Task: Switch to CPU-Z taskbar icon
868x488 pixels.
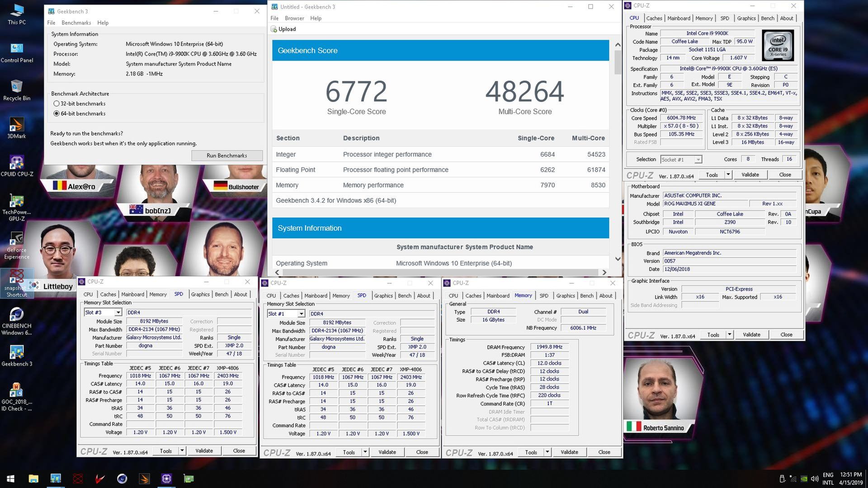Action: (x=166, y=479)
